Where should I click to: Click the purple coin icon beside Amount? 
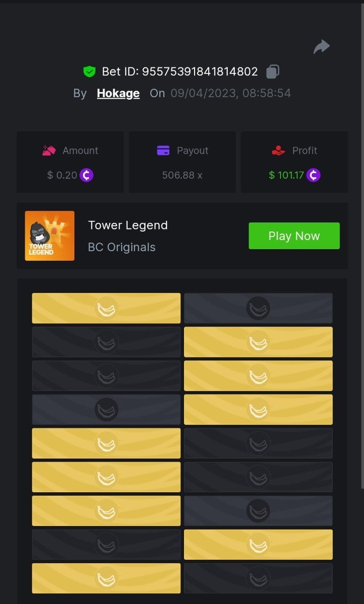(x=86, y=175)
